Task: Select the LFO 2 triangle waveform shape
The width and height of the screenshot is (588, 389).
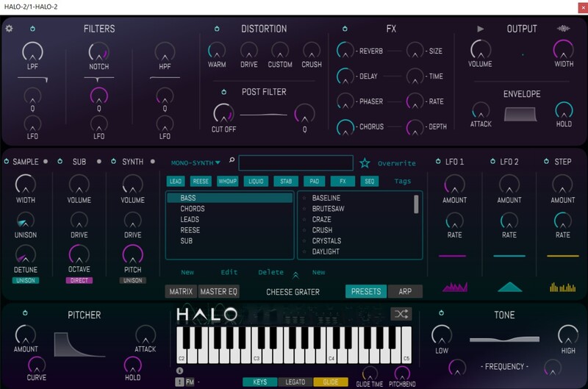Action: (x=509, y=288)
